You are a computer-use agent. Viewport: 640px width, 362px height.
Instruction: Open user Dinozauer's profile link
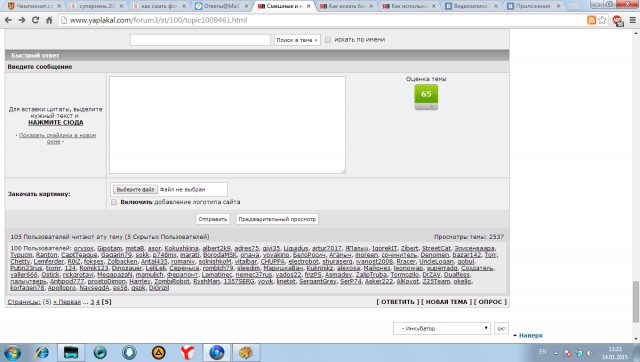pyautogui.click(x=127, y=268)
